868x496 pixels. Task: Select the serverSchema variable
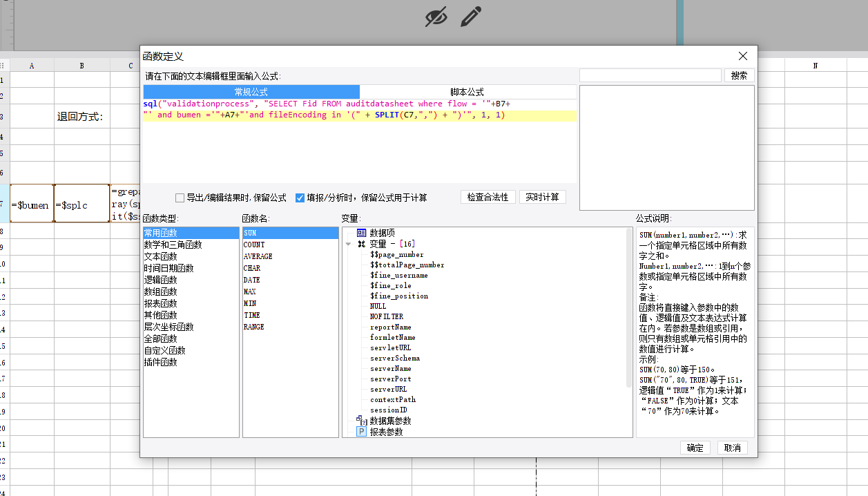(x=395, y=359)
